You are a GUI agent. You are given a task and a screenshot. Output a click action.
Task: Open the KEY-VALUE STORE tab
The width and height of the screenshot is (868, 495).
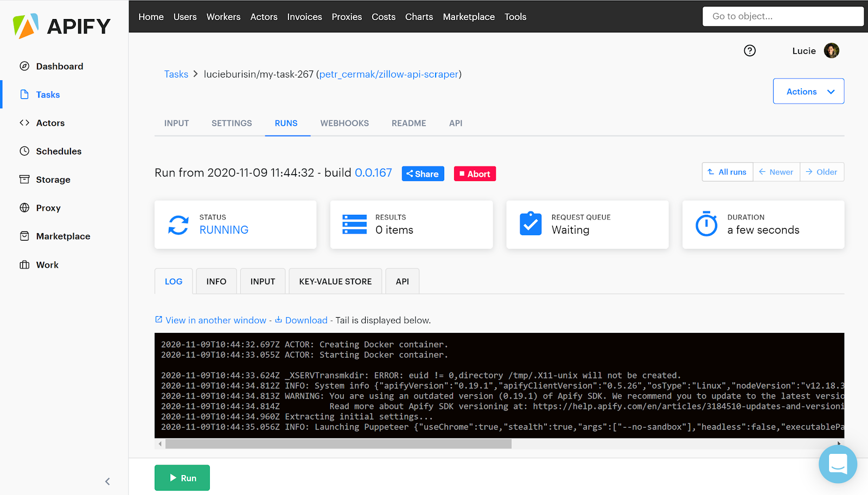(335, 281)
